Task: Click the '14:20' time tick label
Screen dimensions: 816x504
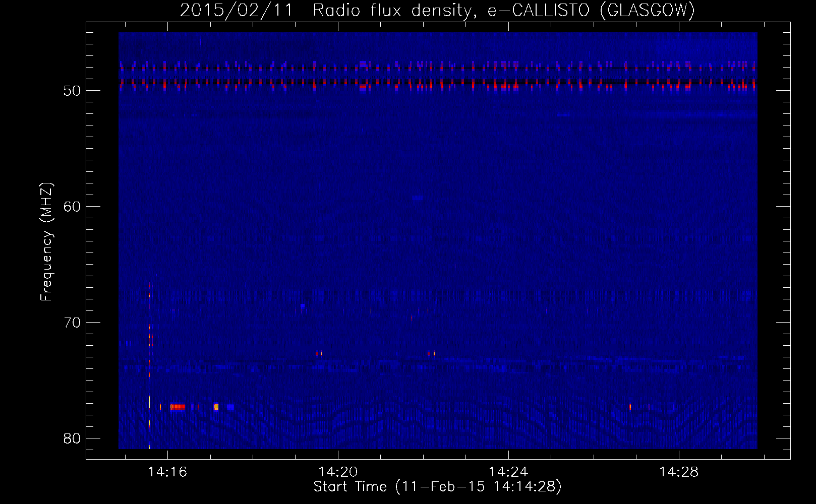Action: click(338, 472)
